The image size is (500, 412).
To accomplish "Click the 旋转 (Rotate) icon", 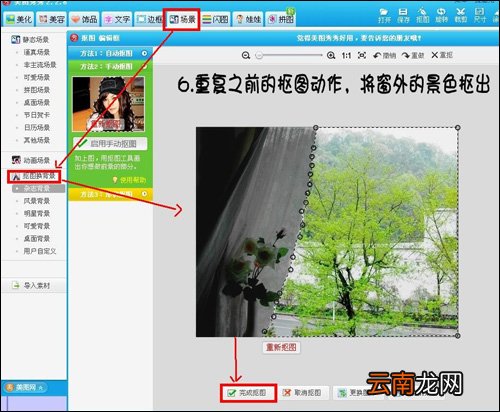I will 441,16.
